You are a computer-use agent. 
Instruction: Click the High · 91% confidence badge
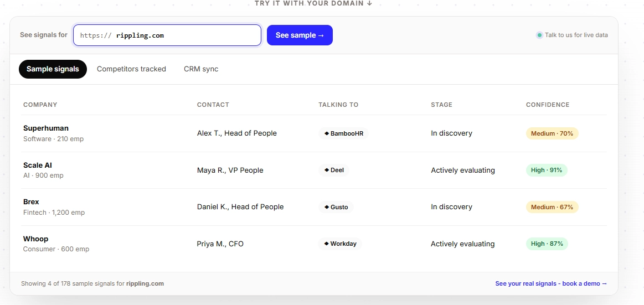[x=547, y=170]
